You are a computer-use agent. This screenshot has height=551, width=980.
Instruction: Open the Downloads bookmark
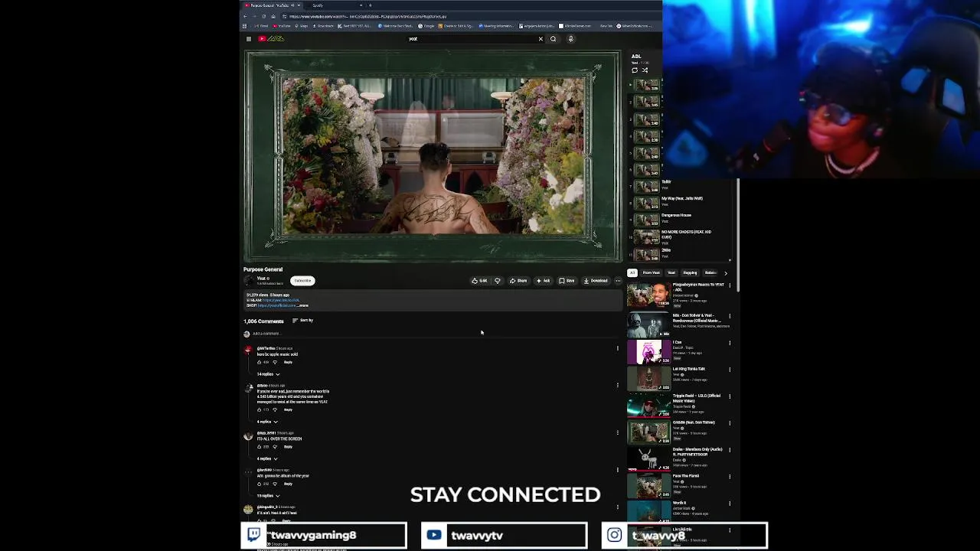pos(323,26)
